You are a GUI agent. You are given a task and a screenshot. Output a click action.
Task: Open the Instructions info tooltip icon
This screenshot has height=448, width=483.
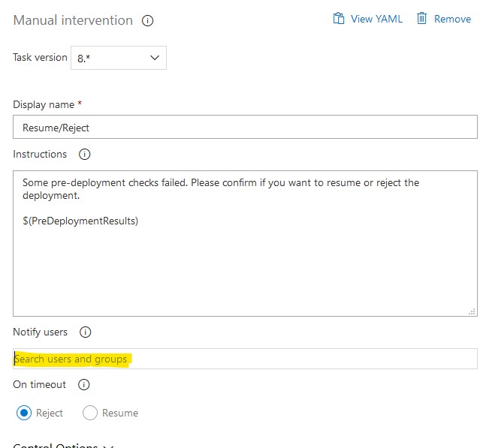click(84, 154)
